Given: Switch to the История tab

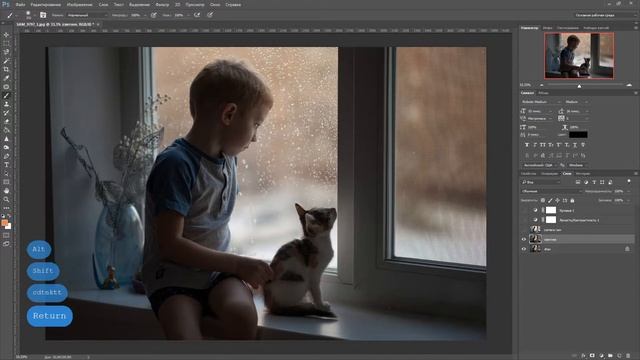Looking at the screenshot, I should pyautogui.click(x=583, y=173).
